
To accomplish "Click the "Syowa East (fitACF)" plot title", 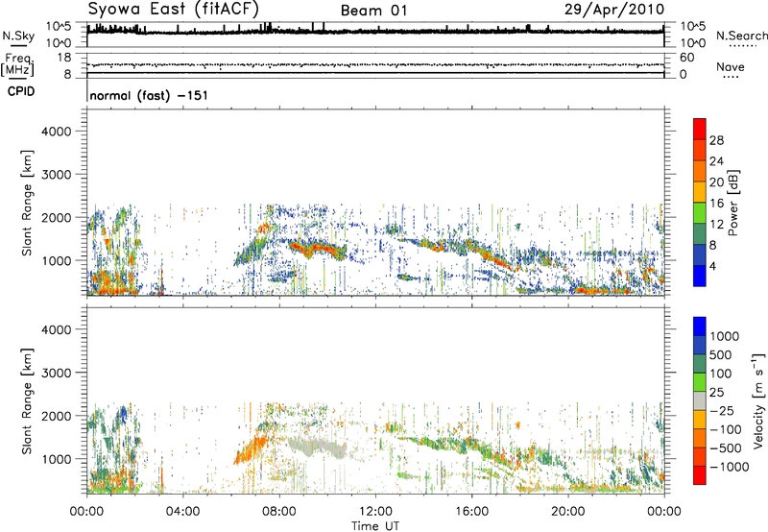I will [x=174, y=10].
